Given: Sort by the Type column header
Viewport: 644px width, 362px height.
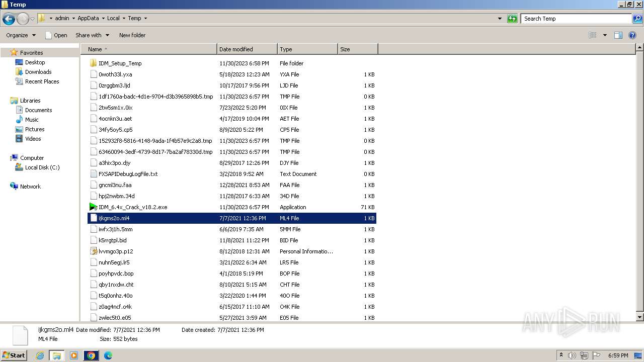Looking at the screenshot, I should click(x=307, y=49).
